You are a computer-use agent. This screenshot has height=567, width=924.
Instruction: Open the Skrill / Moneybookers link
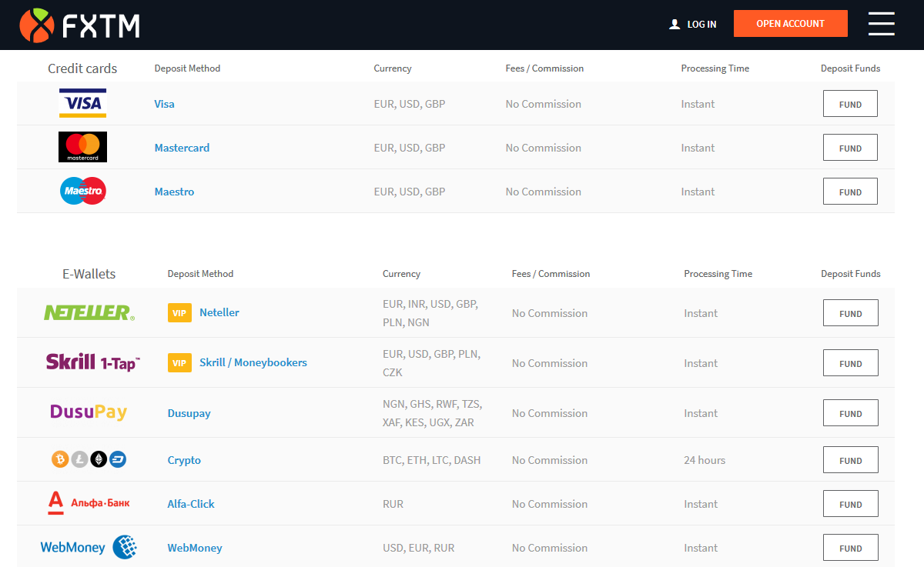[253, 362]
